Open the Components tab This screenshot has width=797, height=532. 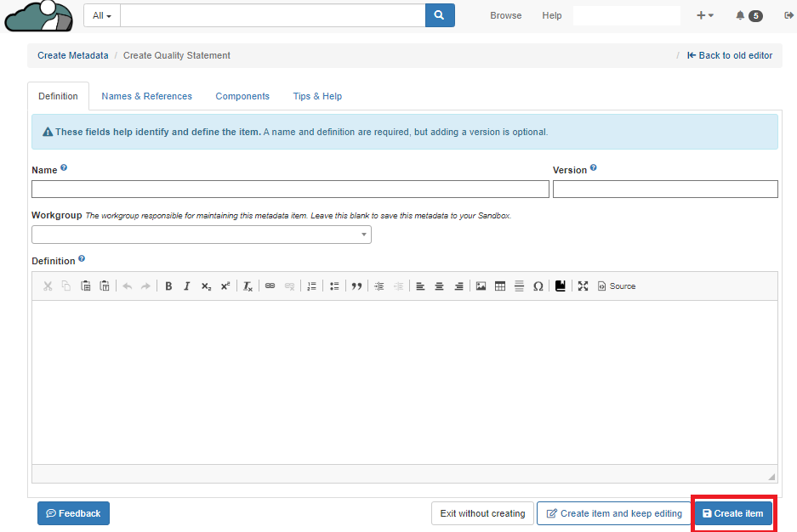242,96
